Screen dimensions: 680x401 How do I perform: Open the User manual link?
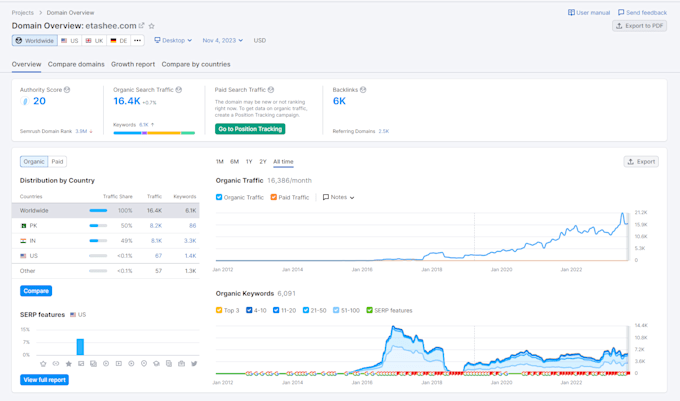[x=589, y=13]
